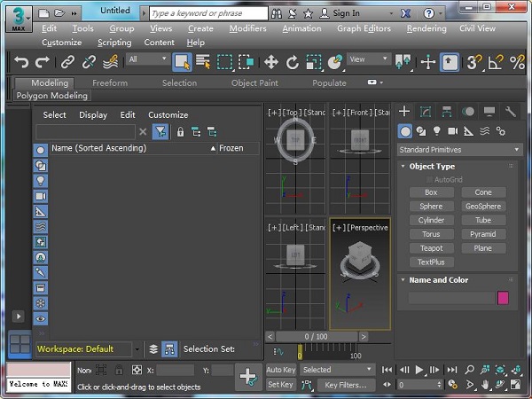Image resolution: width=532 pixels, height=399 pixels.
Task: Jump to the animation start frame
Action: pos(387,370)
